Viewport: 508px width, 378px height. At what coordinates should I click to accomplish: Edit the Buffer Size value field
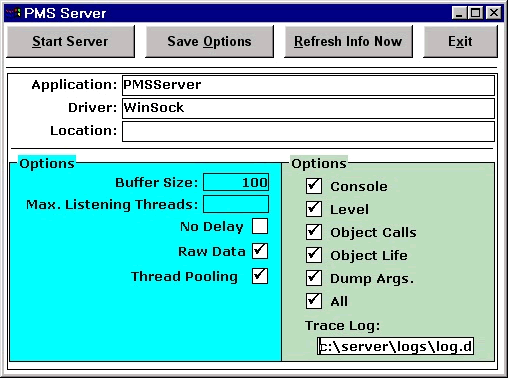coord(236,182)
